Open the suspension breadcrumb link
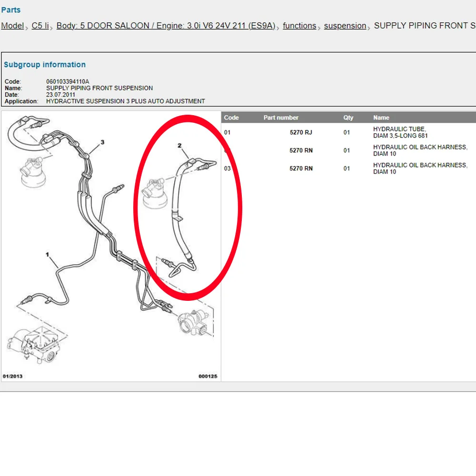Image resolution: width=476 pixels, height=476 pixels. (345, 26)
